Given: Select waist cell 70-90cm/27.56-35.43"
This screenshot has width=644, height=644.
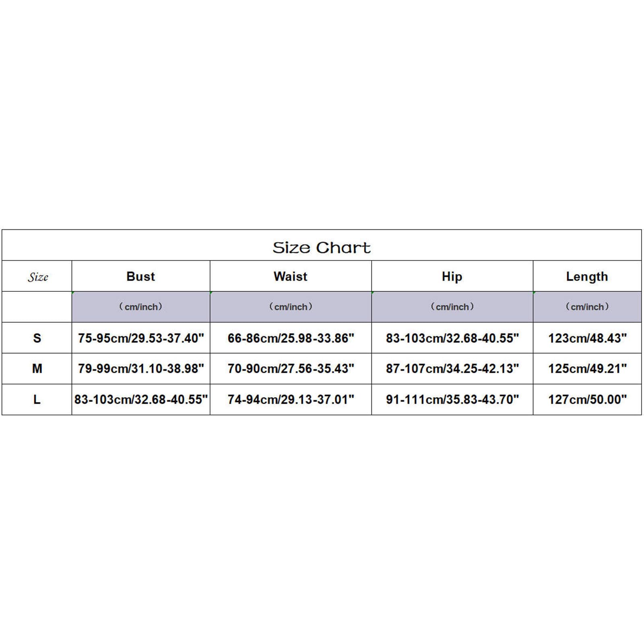Looking at the screenshot, I should pyautogui.click(x=291, y=368).
